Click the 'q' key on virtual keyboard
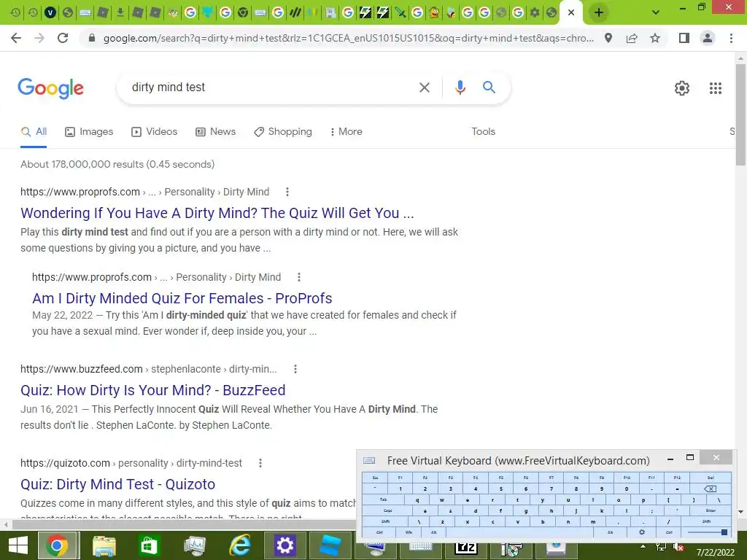Viewport: 747px width, 560px height. pos(417,500)
